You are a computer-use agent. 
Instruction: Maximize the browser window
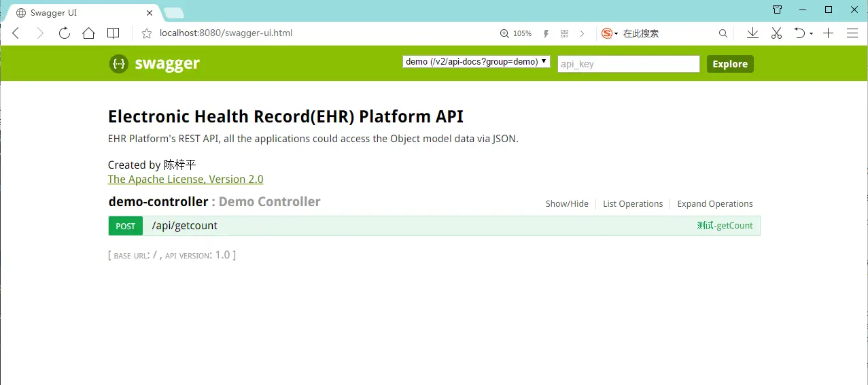point(829,10)
